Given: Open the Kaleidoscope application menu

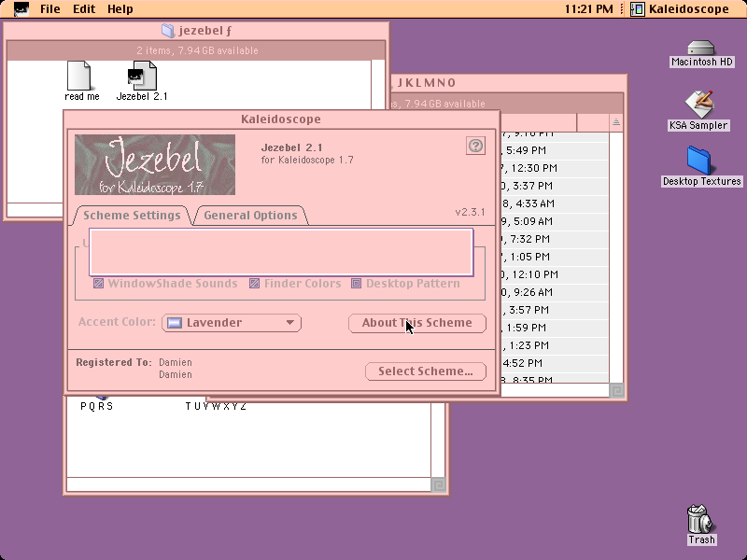Looking at the screenshot, I should tap(680, 9).
